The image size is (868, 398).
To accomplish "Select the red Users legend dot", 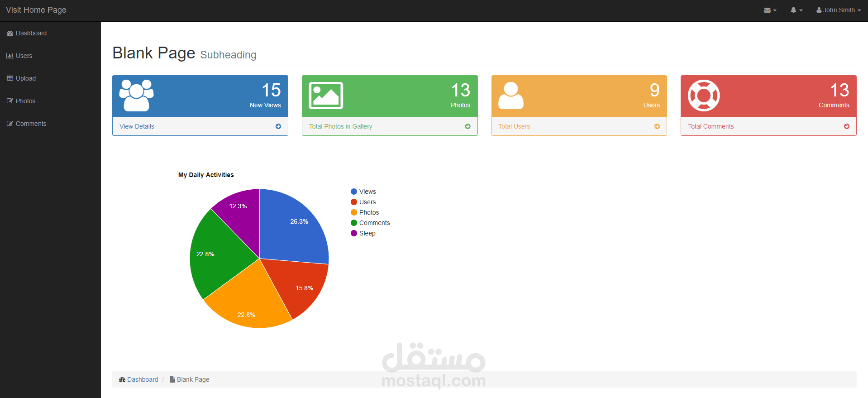I will tap(354, 202).
